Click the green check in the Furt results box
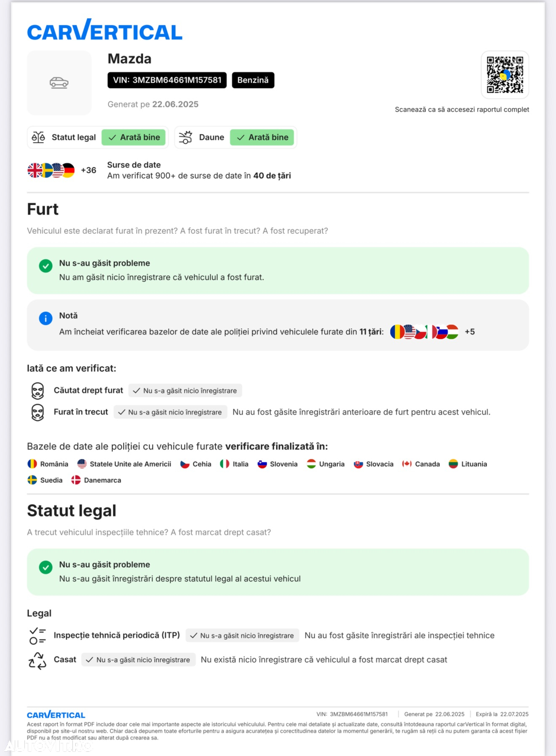This screenshot has height=756, width=556. pos(45,266)
